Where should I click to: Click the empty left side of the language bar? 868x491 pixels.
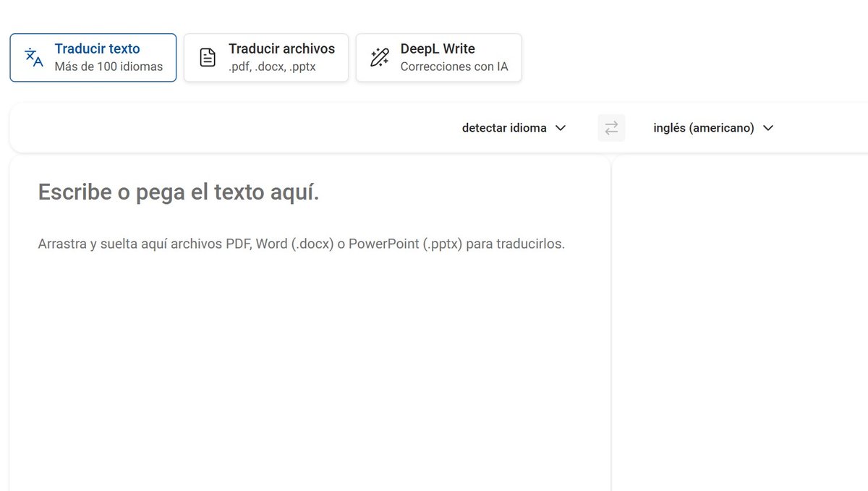[x=217, y=128]
